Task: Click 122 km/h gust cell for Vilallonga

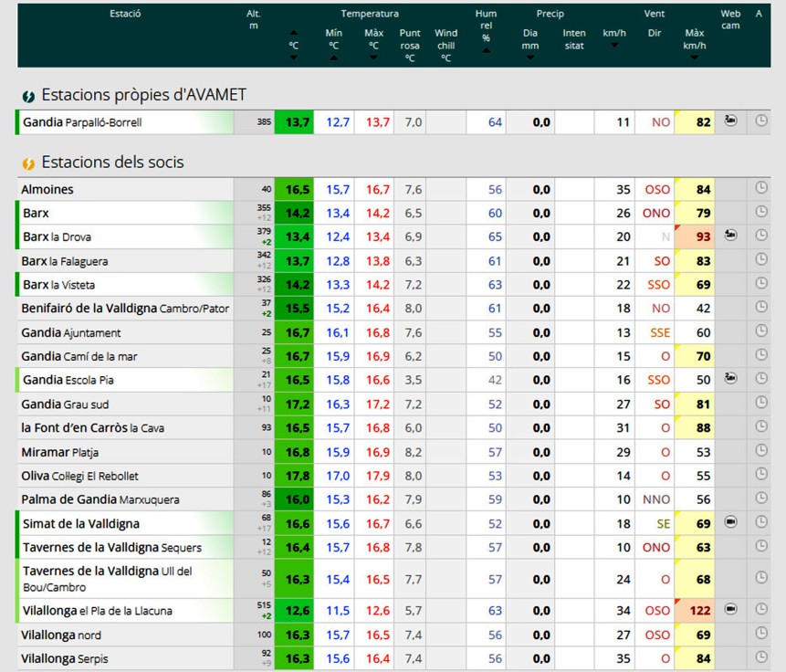Action: point(695,611)
